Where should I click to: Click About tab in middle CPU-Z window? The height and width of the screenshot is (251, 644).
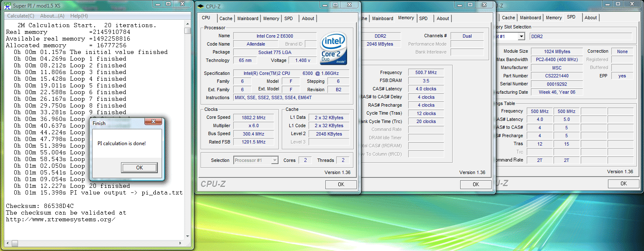(443, 18)
